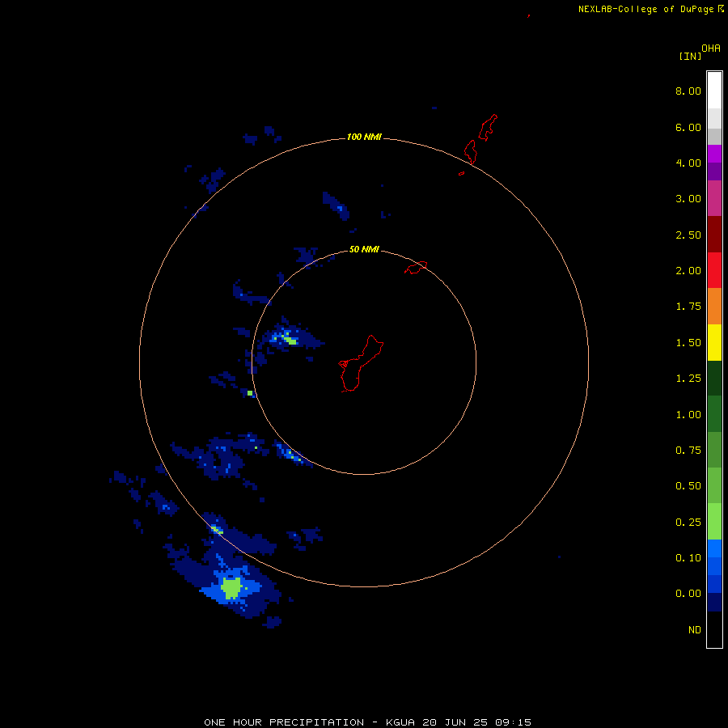Click the 100 NMI range ring label
This screenshot has height=728, width=728.
click(x=364, y=137)
